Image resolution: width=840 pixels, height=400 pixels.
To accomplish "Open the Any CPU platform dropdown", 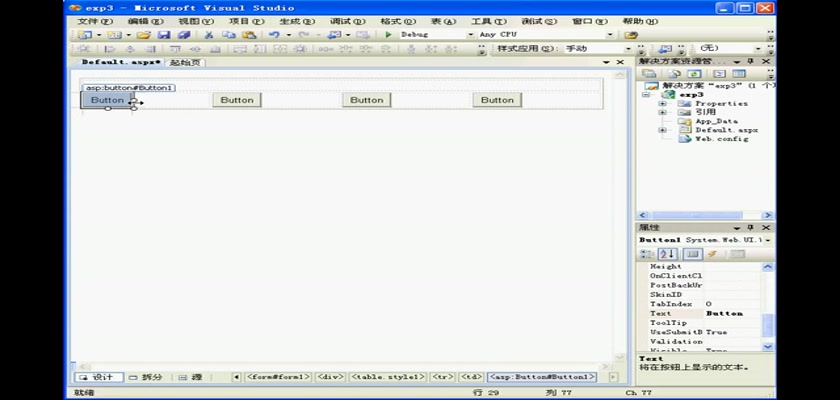I will [611, 34].
